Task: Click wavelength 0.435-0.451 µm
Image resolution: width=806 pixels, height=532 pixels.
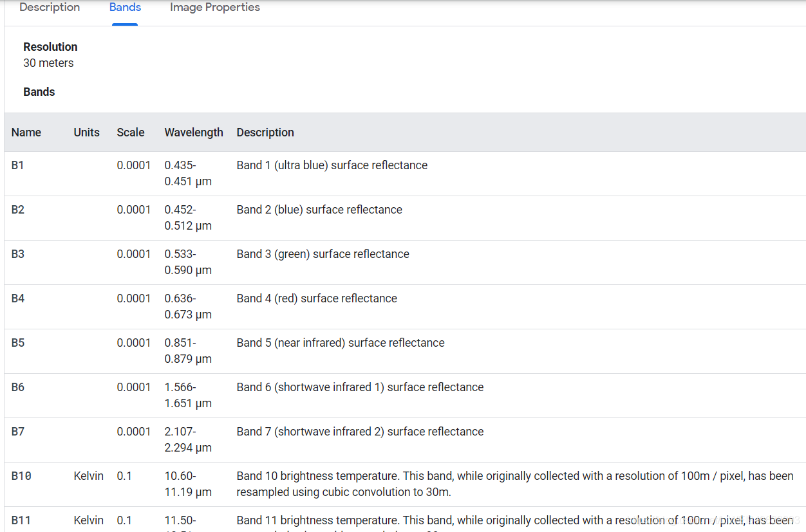Action: point(188,174)
